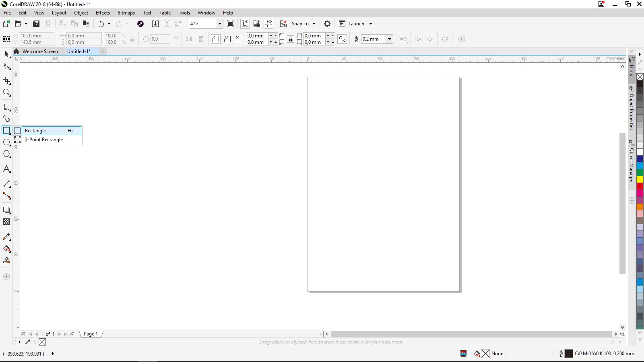
Task: Select the Ellipse tool
Action: (6, 142)
